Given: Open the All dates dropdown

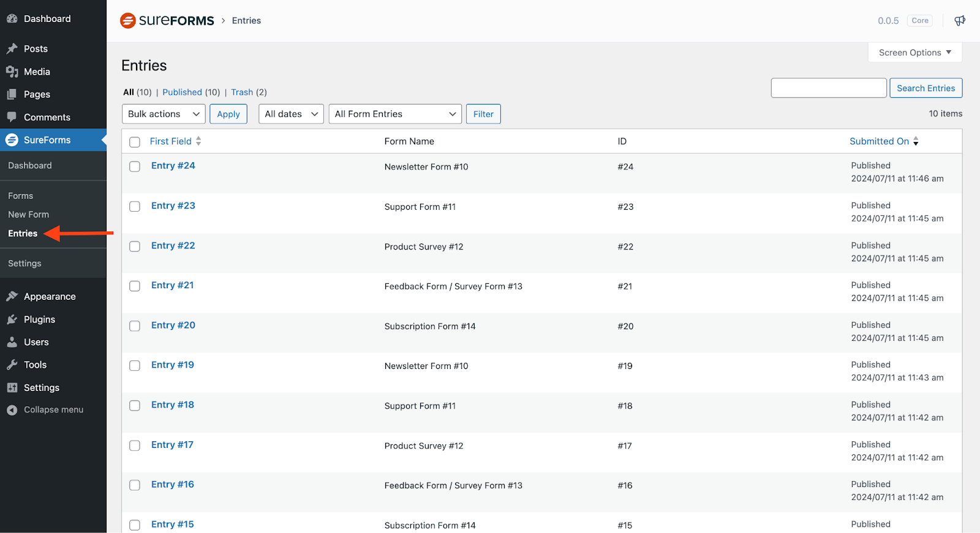Looking at the screenshot, I should coord(291,114).
